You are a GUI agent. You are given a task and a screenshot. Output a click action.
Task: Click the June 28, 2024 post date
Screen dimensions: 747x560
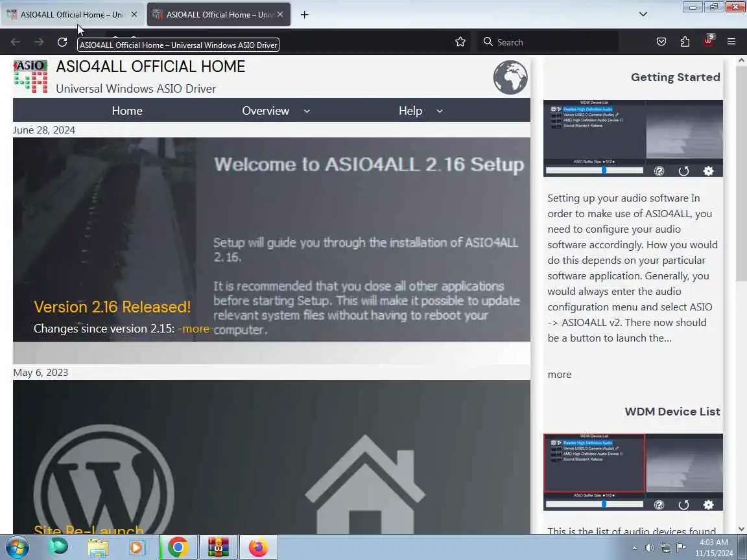pyautogui.click(x=44, y=130)
